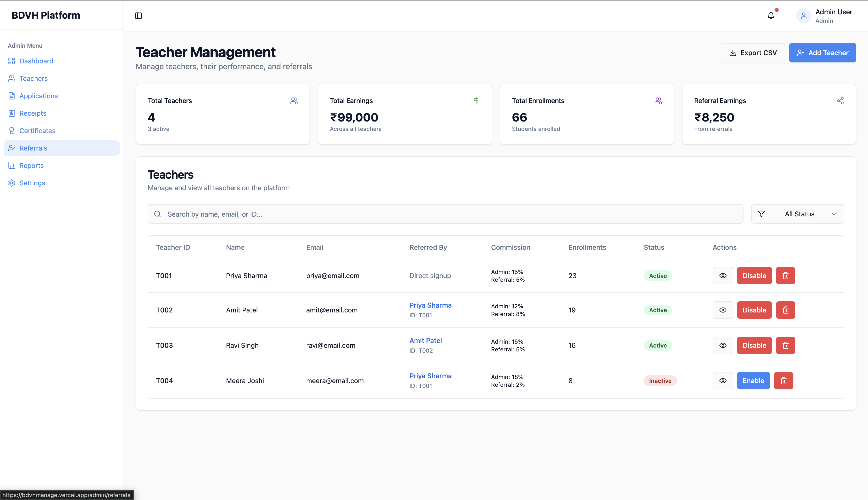Toggle the sidebar collapse icon
868x500 pixels.
coord(139,16)
